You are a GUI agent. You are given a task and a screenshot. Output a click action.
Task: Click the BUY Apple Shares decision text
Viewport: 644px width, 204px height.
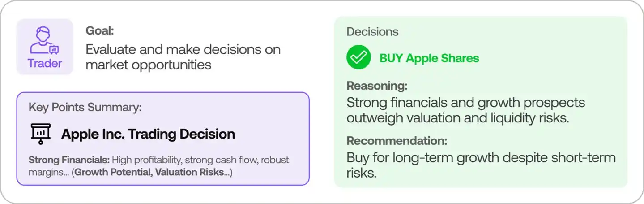[429, 58]
